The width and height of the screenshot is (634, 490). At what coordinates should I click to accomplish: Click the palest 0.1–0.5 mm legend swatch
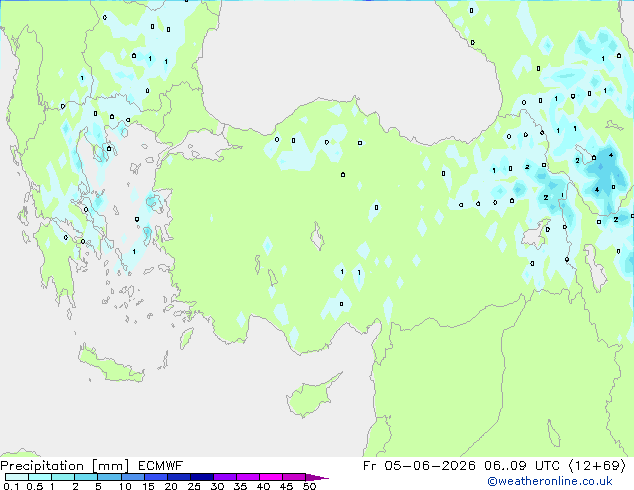[x=17, y=477]
